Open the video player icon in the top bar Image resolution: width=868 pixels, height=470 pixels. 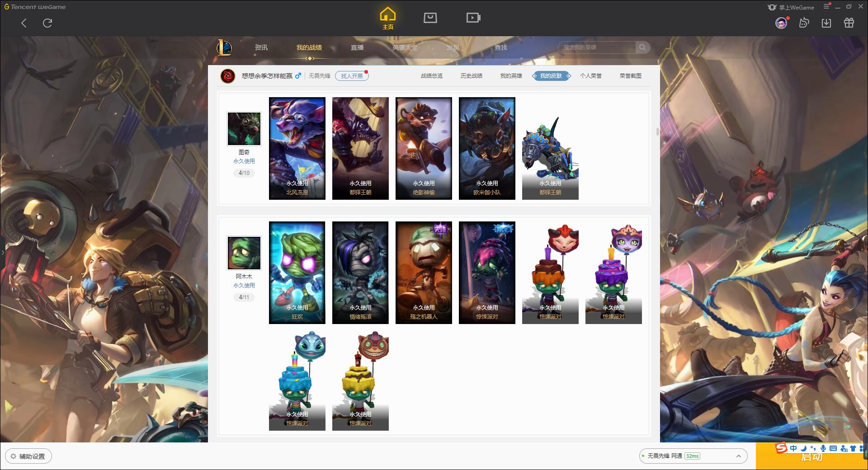click(x=473, y=18)
